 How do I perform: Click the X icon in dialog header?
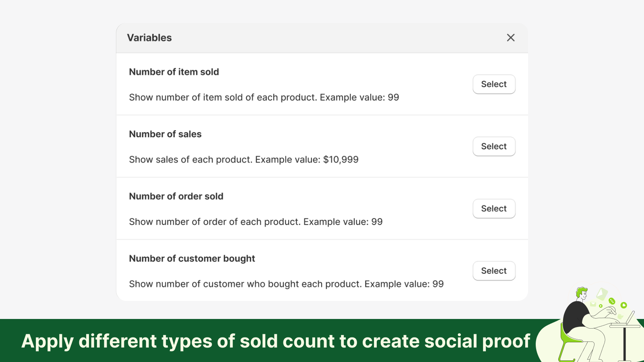coord(510,37)
